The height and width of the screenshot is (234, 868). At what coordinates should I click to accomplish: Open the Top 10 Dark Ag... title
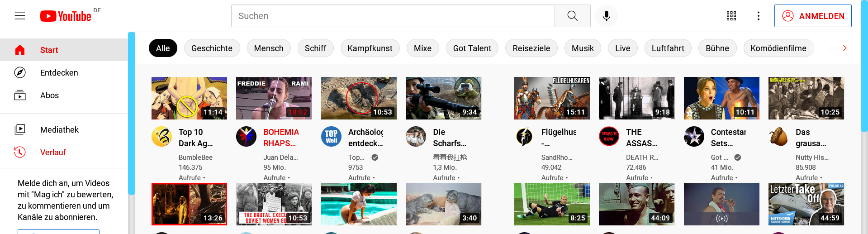195,138
